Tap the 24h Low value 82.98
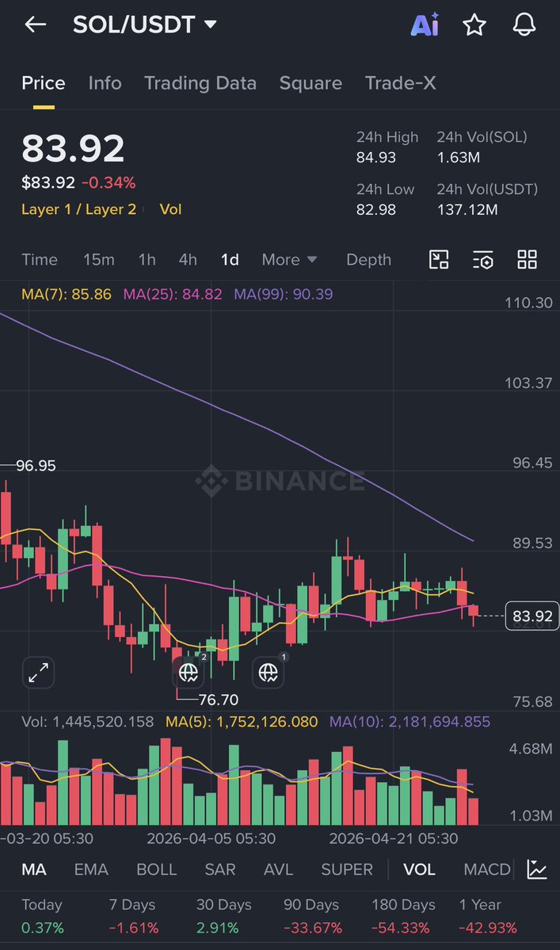Viewport: 560px width, 950px height. click(x=376, y=210)
